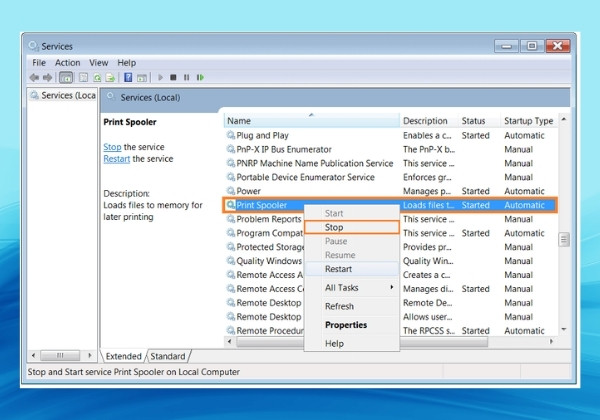Click the Stop Service square toolbar icon
Image resolution: width=600 pixels, height=420 pixels.
point(173,78)
